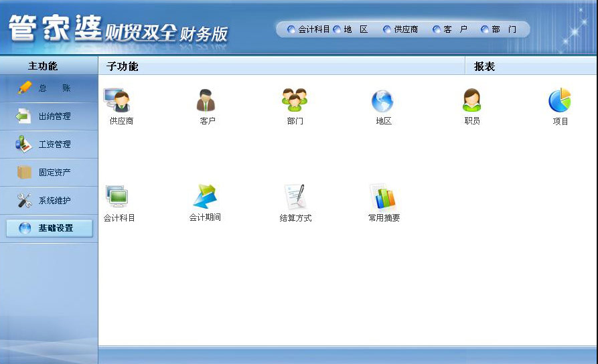Click the 供应商 label under supplier icon
Screen dimensions: 598x364
[121, 121]
